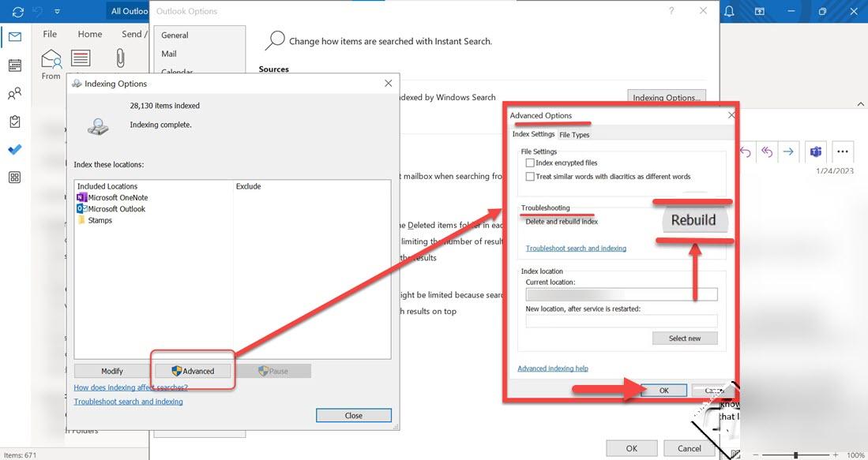The height and width of the screenshot is (460, 868).
Task: Click the Forward arrow icon
Action: point(788,151)
